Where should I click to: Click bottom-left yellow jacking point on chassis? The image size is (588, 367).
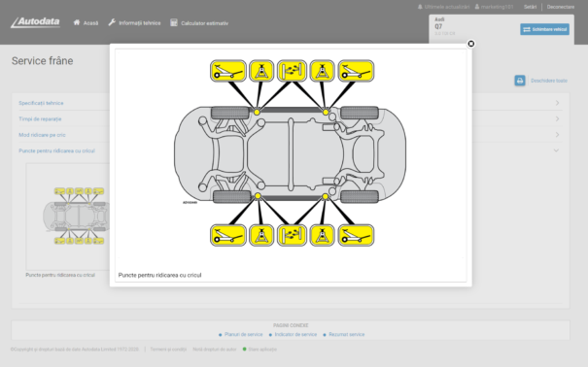click(x=258, y=196)
